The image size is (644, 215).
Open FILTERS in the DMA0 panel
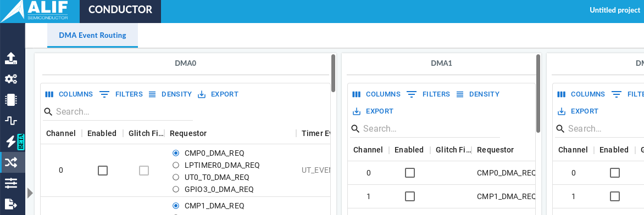pos(121,94)
